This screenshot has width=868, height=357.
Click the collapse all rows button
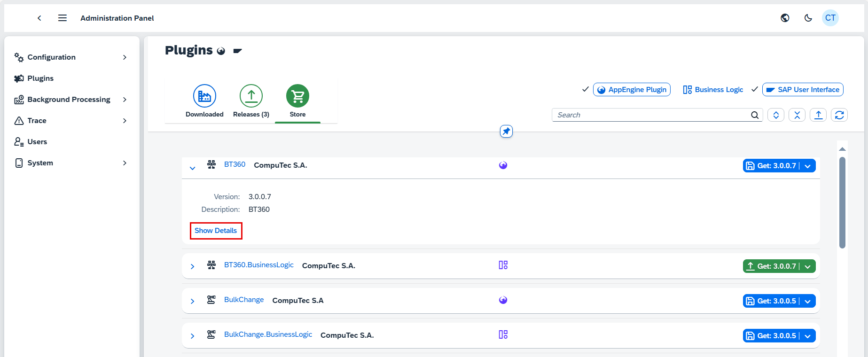797,115
